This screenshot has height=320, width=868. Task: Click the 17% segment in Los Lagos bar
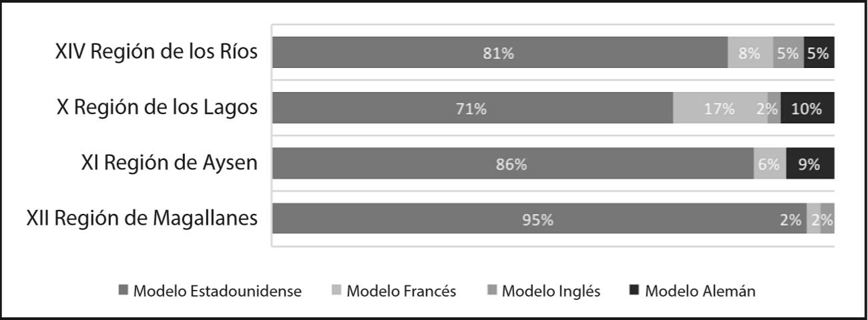coord(720,108)
